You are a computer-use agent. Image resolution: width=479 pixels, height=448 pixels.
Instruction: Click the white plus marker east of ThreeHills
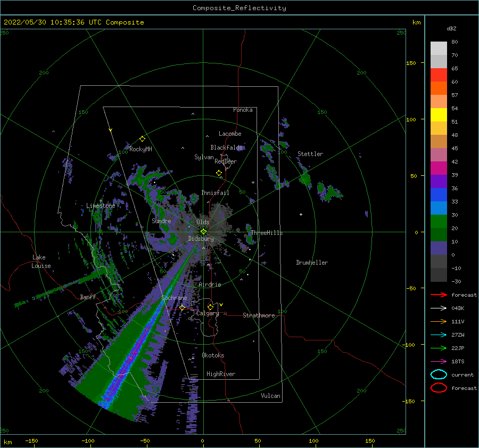point(301,214)
